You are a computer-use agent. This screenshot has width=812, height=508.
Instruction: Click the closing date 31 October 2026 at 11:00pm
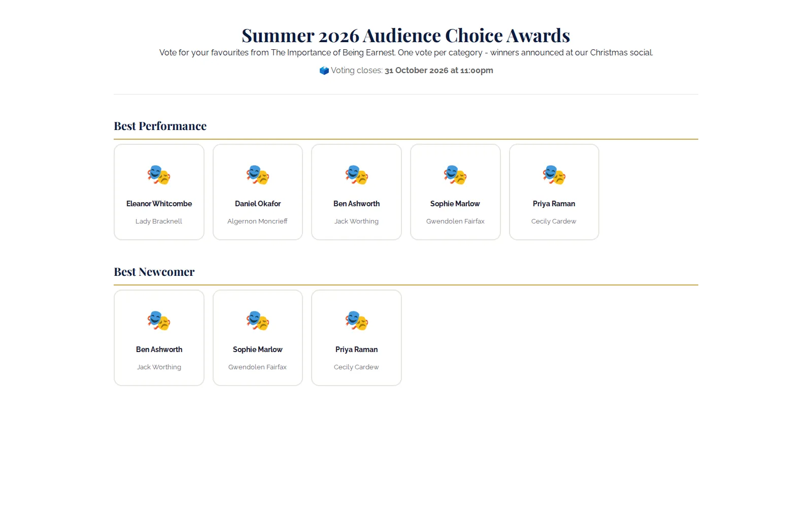click(439, 71)
